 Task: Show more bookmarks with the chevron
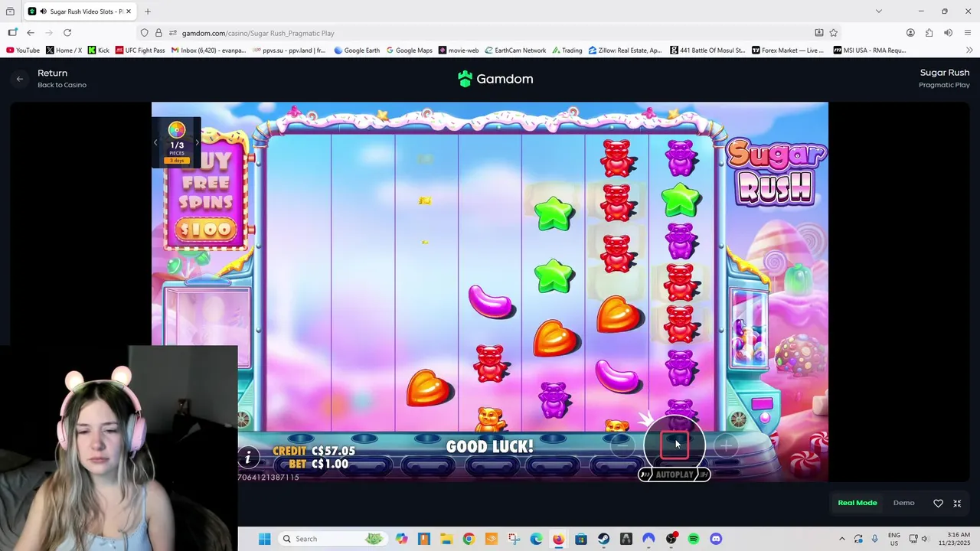click(x=969, y=51)
